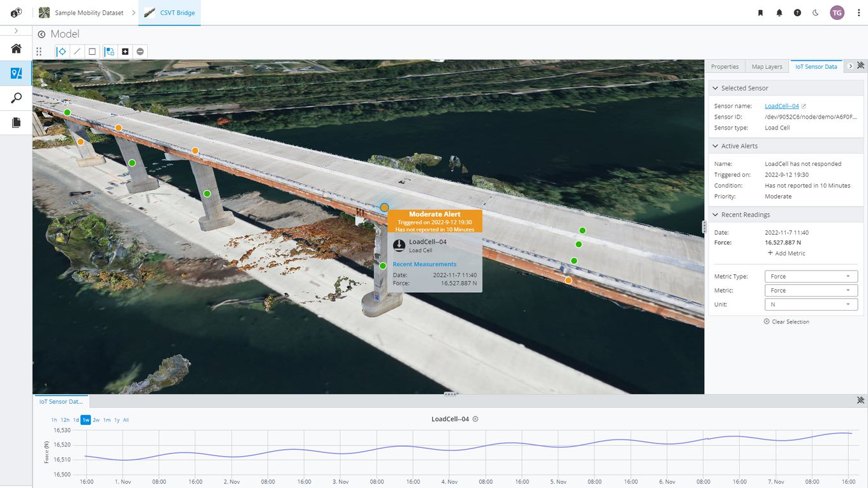The image size is (868, 488).
Task: Pin the IoT Sensor Data panel open
Action: coord(860,65)
